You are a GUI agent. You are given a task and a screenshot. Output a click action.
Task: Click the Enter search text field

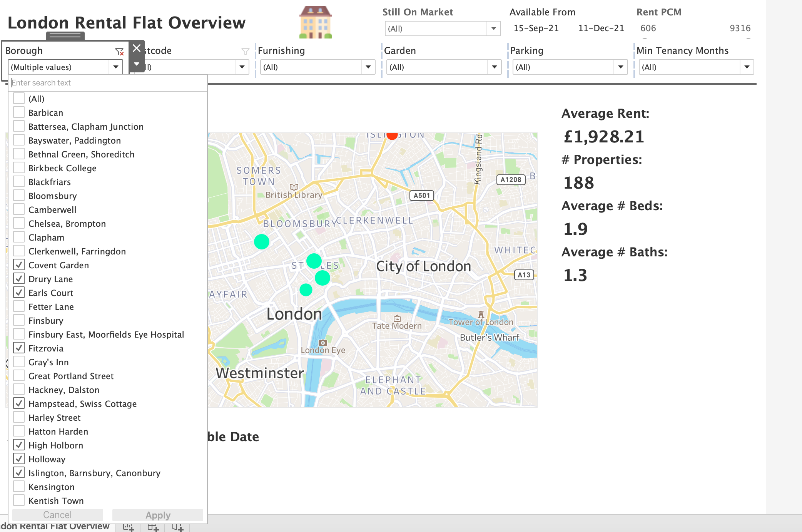[108, 83]
